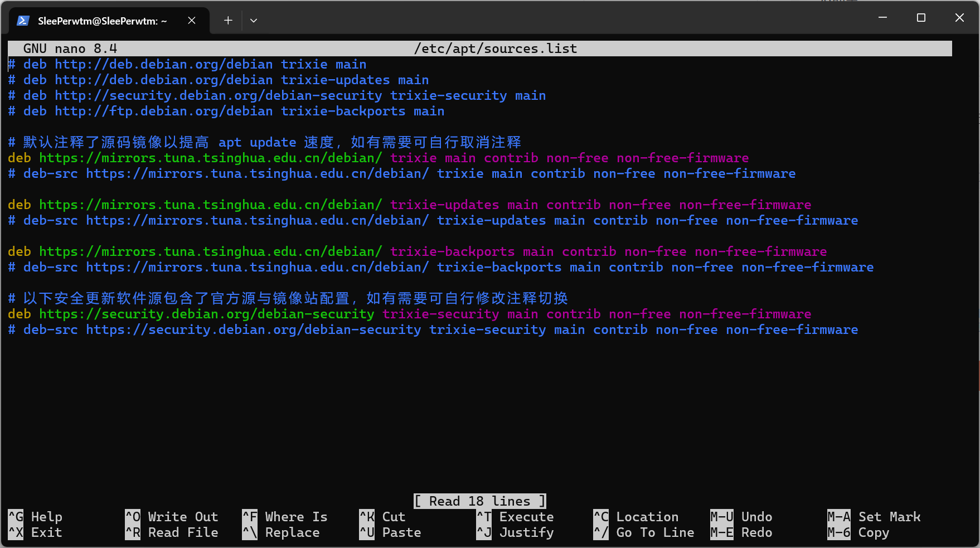Click the commented deb-src trixie-updates line
This screenshot has height=548, width=980.
(x=433, y=220)
